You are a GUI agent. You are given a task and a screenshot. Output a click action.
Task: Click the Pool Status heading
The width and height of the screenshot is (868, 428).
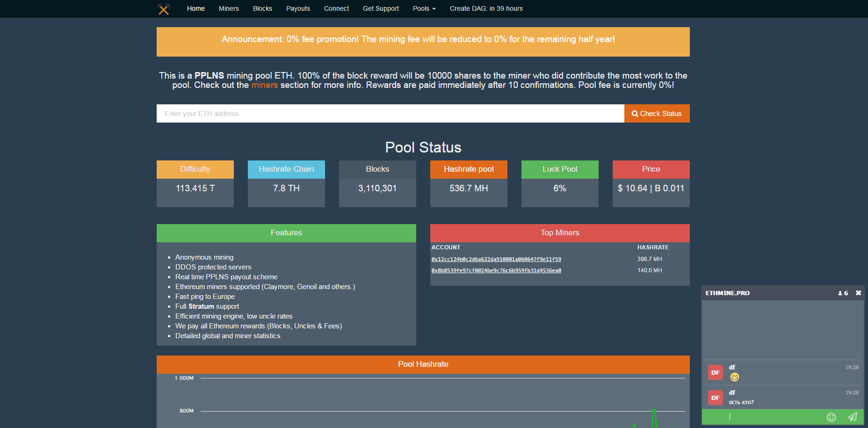pyautogui.click(x=423, y=147)
